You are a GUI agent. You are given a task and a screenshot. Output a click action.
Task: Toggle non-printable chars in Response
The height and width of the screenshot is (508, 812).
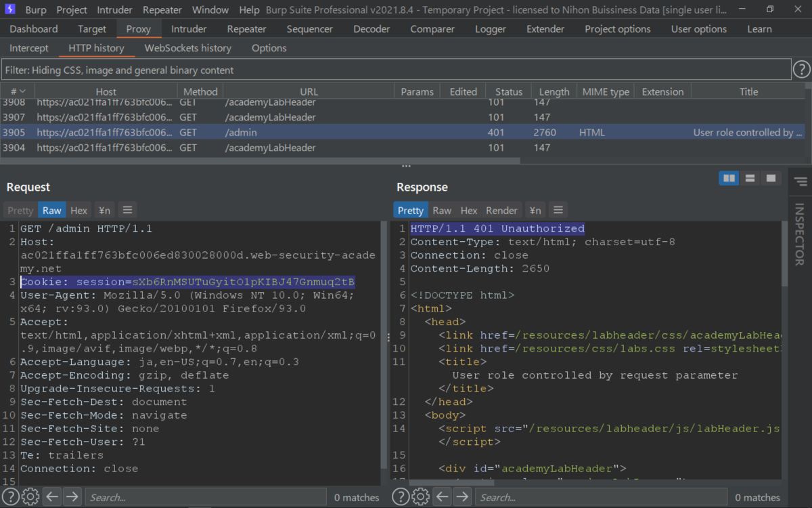(x=535, y=210)
